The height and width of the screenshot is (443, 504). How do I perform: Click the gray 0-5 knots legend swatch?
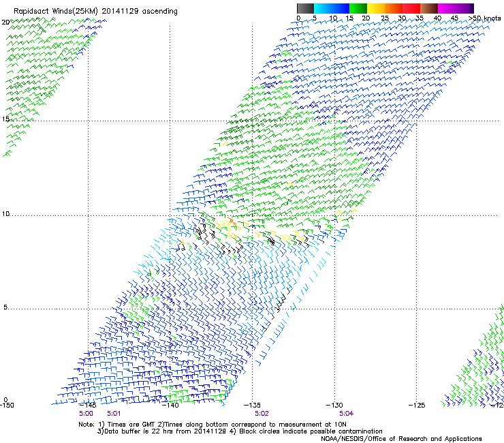(x=305, y=8)
